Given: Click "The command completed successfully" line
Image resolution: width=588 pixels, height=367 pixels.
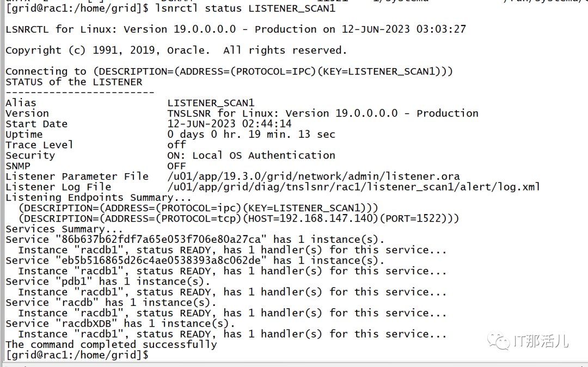Looking at the screenshot, I should click(112, 345).
